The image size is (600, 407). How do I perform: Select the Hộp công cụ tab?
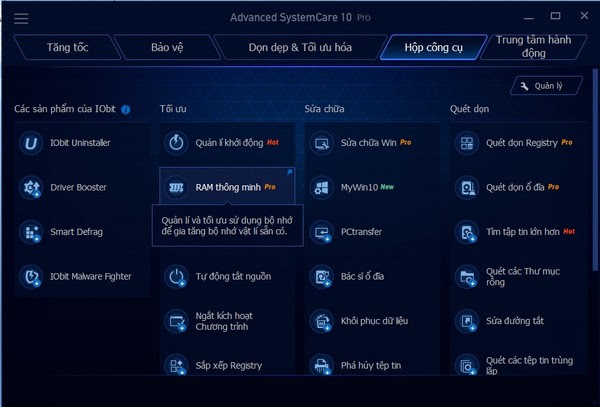(x=434, y=47)
